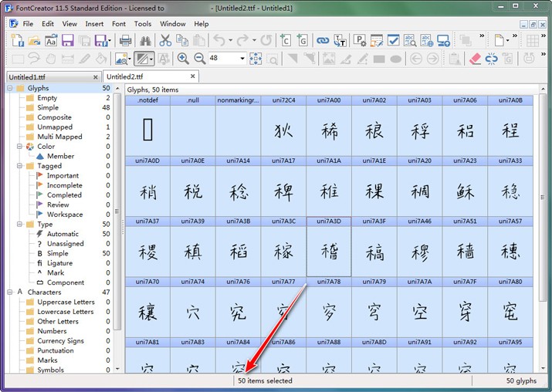This screenshot has height=392, width=552.
Task: Click the blue chain link icon
Action: coord(323,40)
